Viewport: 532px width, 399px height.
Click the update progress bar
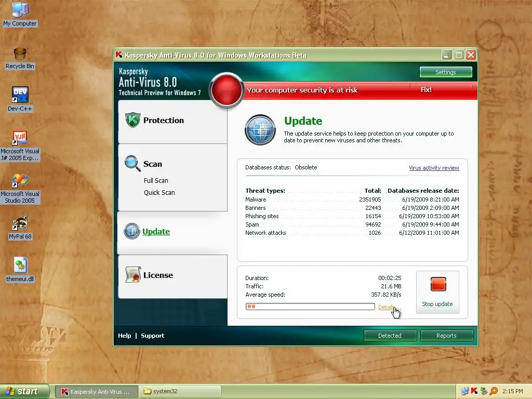(x=310, y=307)
